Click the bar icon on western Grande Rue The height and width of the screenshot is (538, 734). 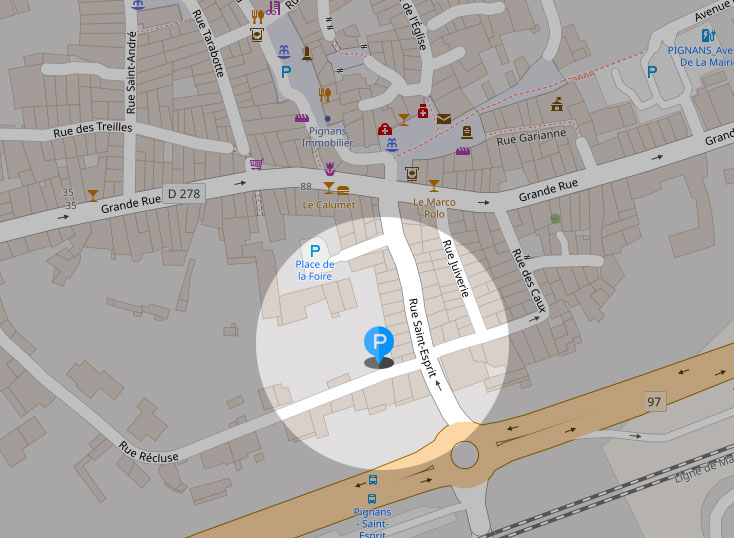click(x=93, y=195)
